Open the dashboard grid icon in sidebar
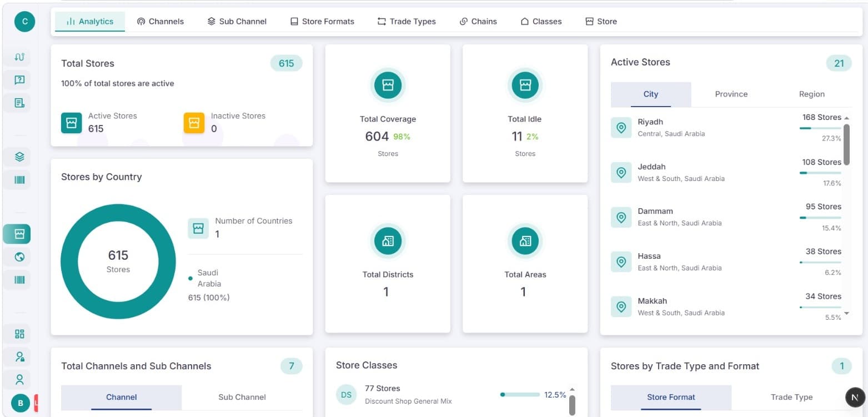The image size is (868, 417). pyautogui.click(x=19, y=334)
